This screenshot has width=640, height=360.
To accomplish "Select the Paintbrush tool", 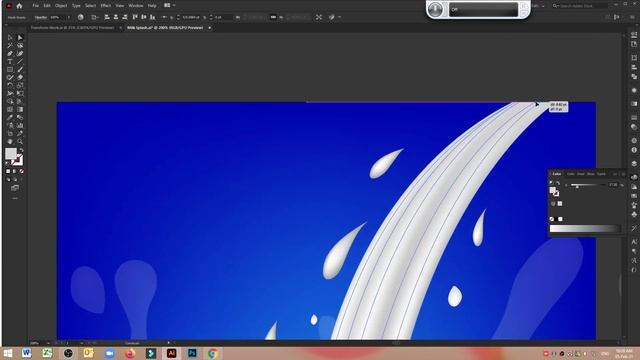I will coord(20,69).
